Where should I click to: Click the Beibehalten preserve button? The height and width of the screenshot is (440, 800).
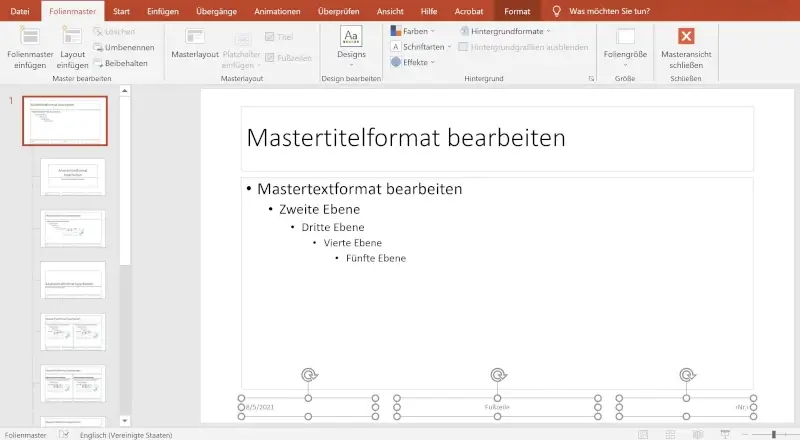(x=98, y=62)
